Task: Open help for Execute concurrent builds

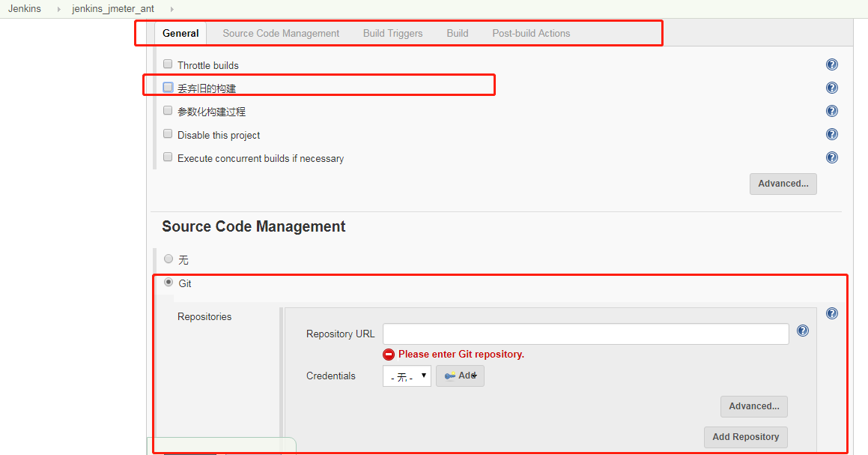Action: click(x=832, y=157)
